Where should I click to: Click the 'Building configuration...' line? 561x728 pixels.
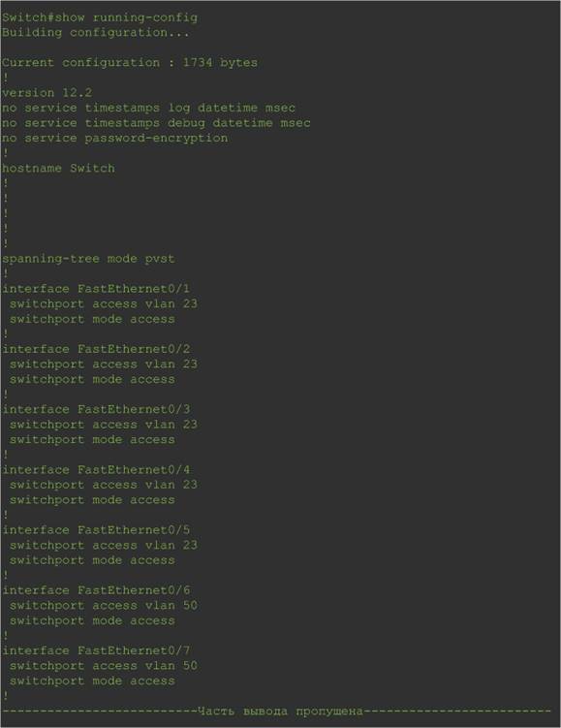[x=96, y=33]
